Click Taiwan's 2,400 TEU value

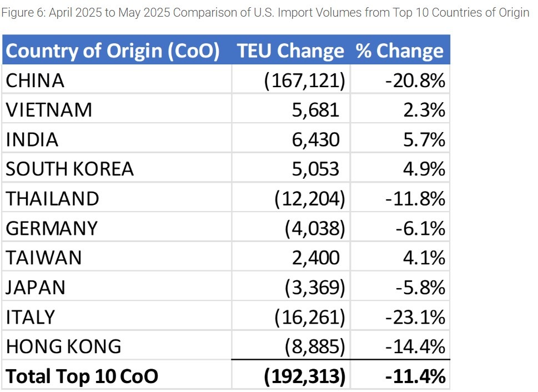click(x=315, y=258)
